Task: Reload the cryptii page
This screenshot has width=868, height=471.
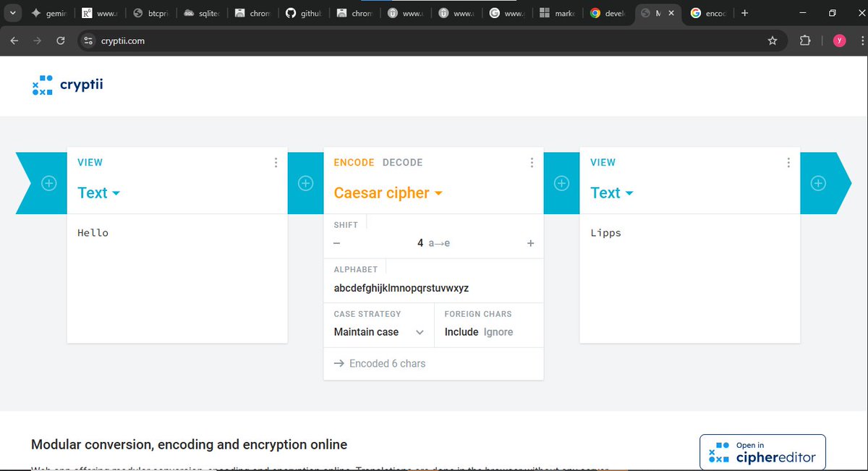Action: click(61, 41)
